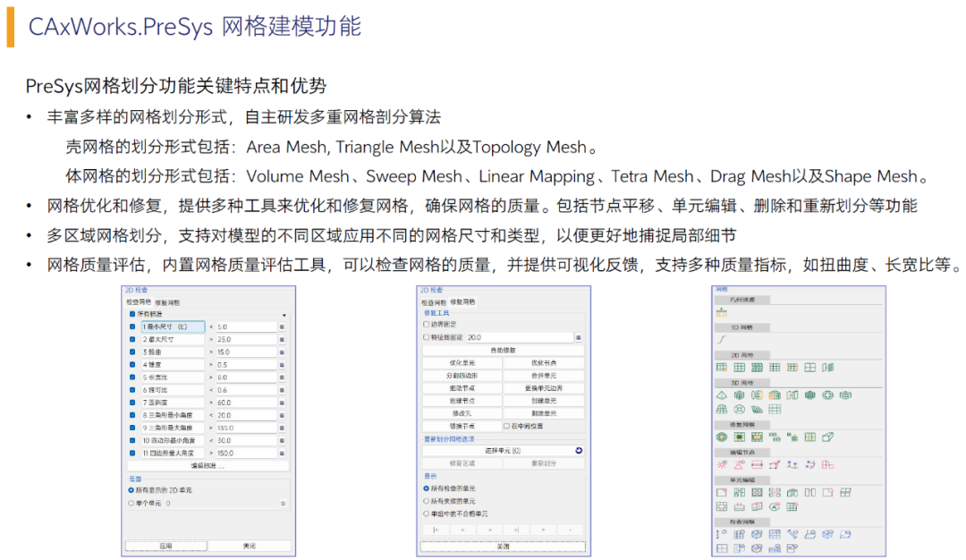Click the 应用 button

click(165, 546)
